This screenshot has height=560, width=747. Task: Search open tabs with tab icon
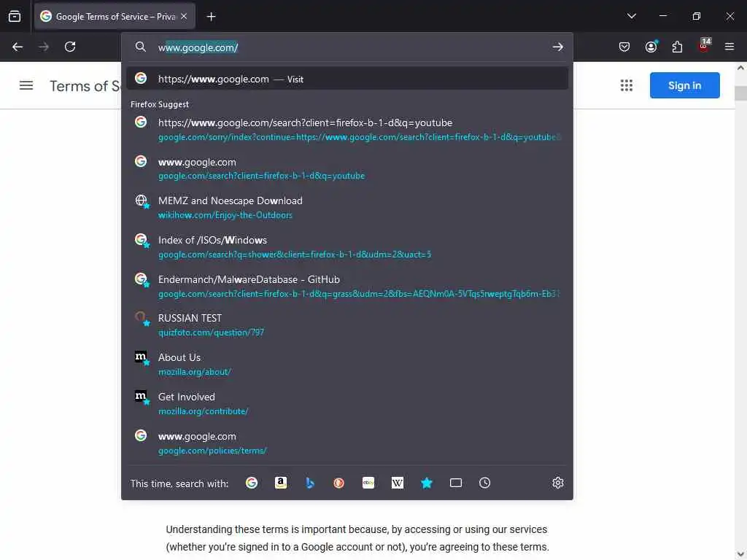[456, 483]
